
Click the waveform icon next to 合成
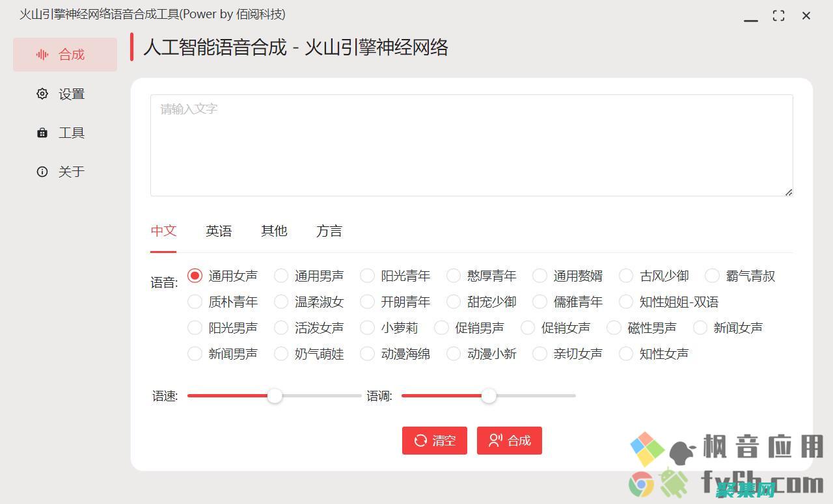pyautogui.click(x=42, y=55)
